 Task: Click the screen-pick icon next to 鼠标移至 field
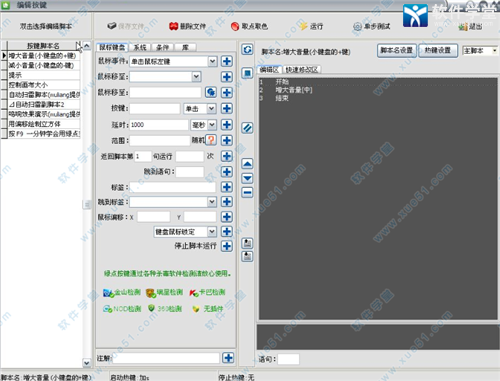point(211,92)
